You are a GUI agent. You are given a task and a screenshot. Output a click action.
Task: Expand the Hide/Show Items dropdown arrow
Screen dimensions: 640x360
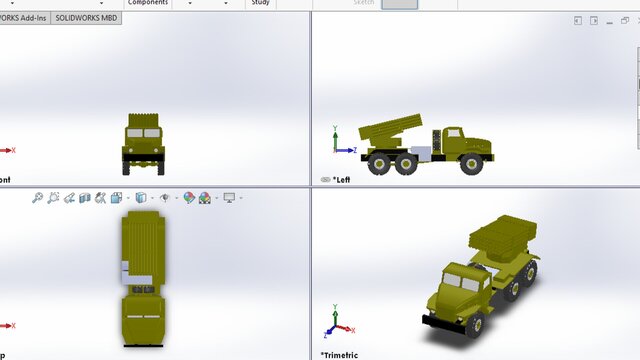(176, 198)
